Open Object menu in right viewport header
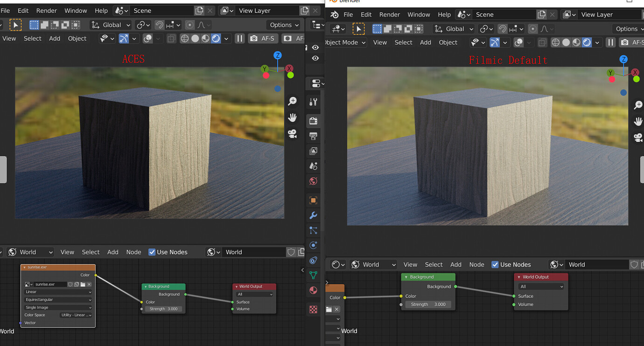 tap(448, 42)
